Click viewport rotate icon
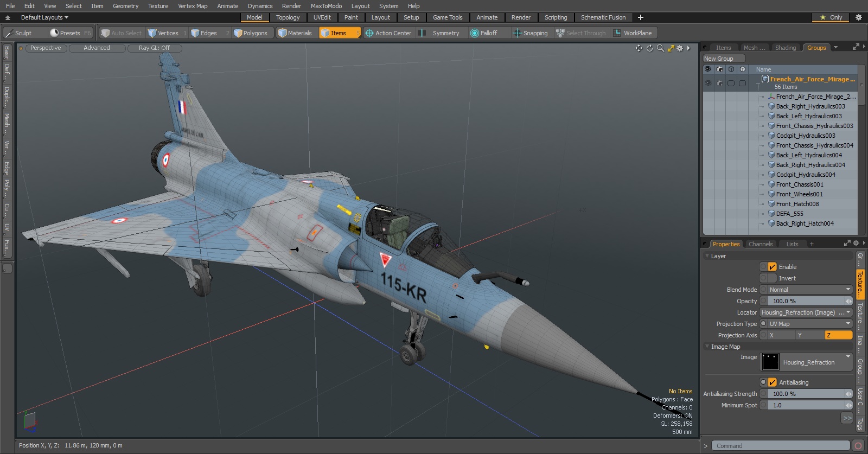This screenshot has height=454, width=868. click(650, 48)
